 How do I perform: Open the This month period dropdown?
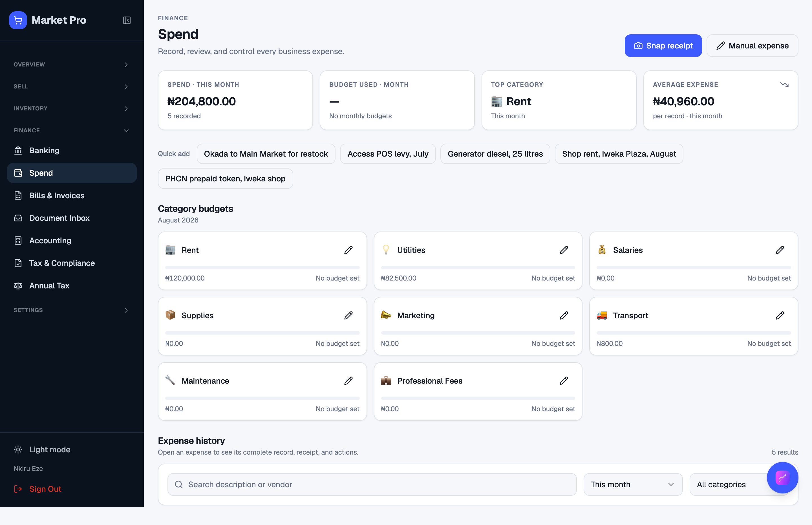[x=633, y=484]
